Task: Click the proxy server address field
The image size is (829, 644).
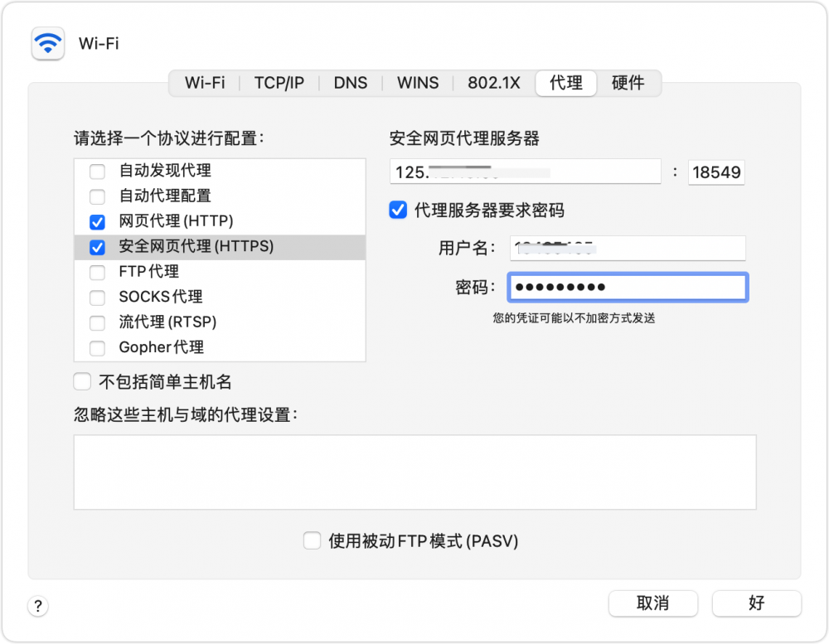Action: click(x=526, y=172)
